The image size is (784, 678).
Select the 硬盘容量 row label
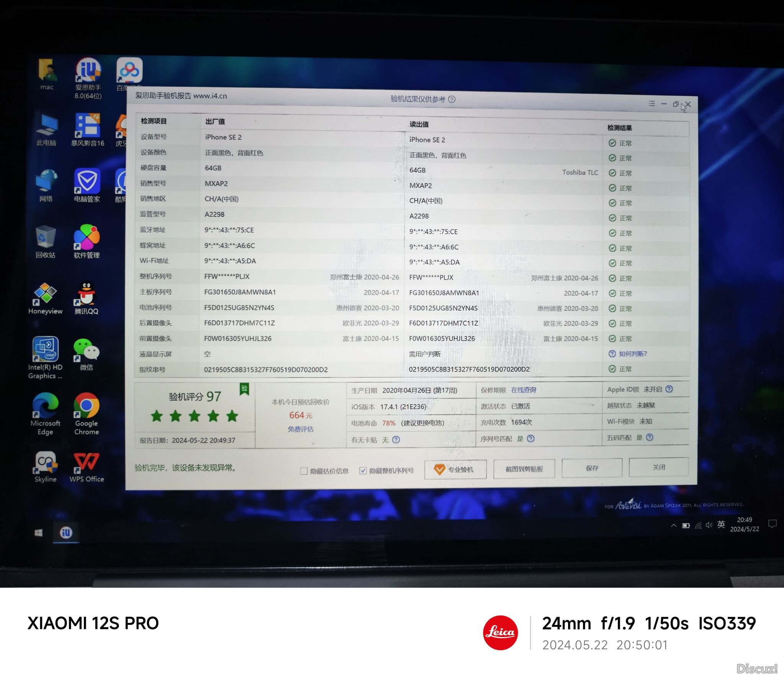coord(153,168)
